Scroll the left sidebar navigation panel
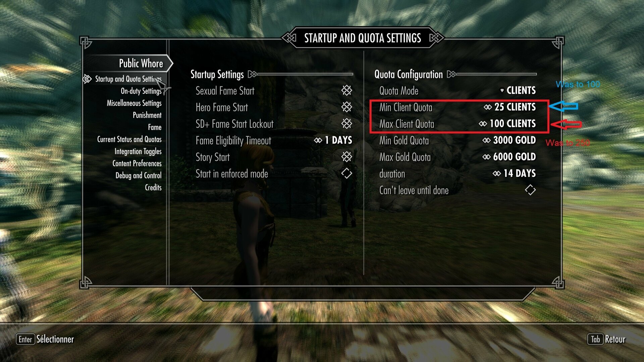Screen dimensions: 644x362 [x=128, y=133]
